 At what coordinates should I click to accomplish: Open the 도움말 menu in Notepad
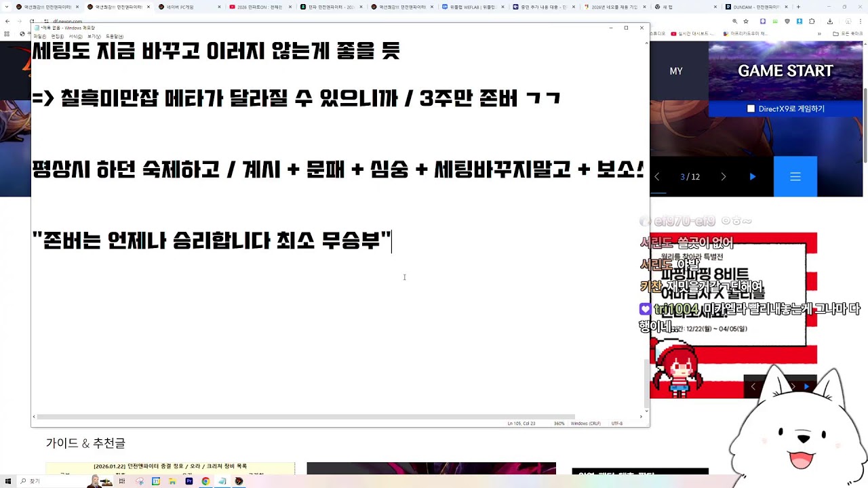click(115, 37)
